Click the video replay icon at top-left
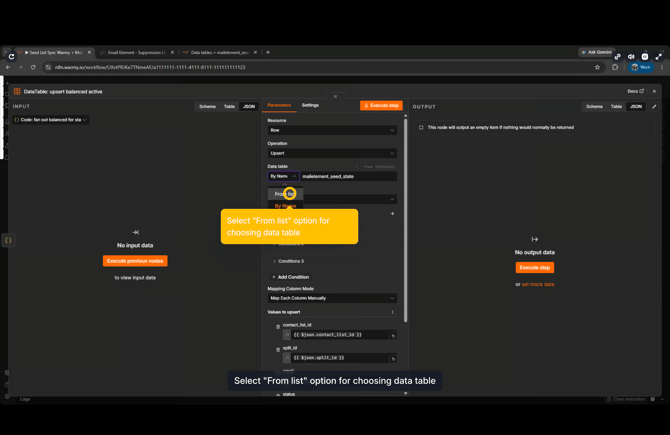The width and height of the screenshot is (670, 435). 12,56
